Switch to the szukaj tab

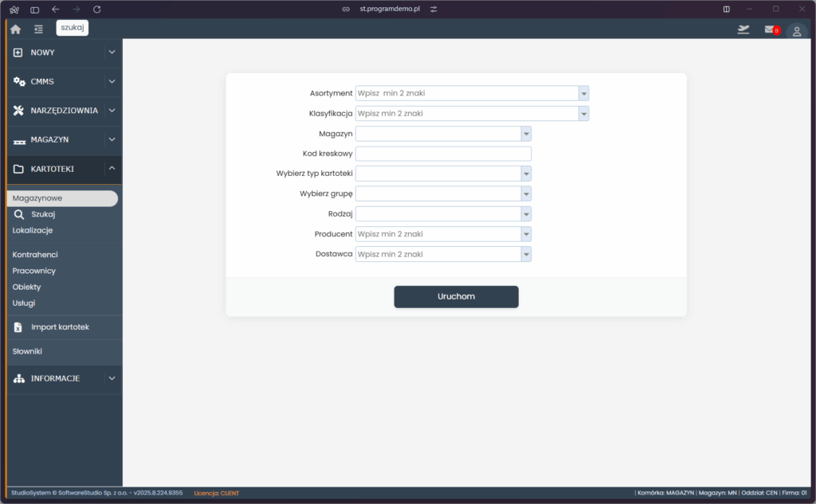pyautogui.click(x=72, y=26)
